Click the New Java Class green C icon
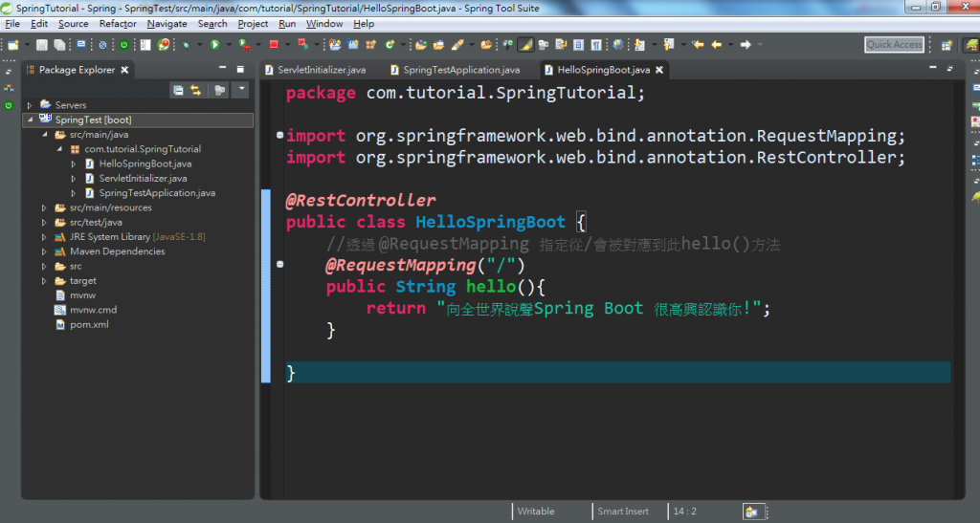Image resolution: width=980 pixels, height=523 pixels. (389, 45)
